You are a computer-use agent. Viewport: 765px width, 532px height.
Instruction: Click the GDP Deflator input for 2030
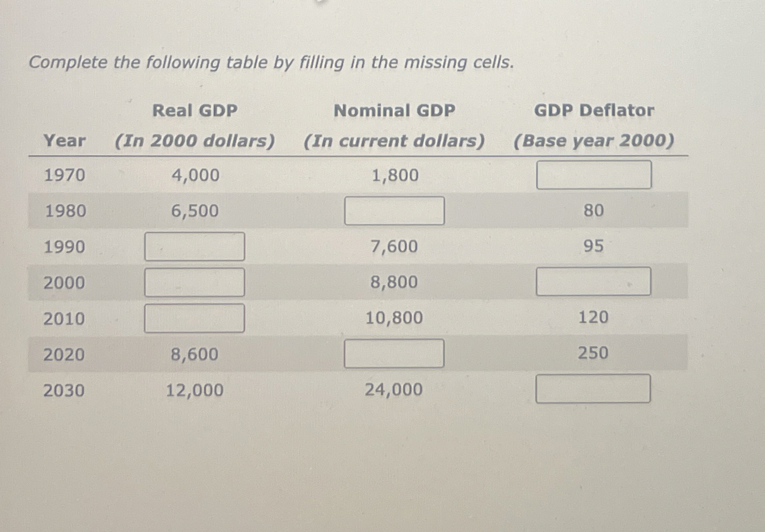[x=593, y=388]
